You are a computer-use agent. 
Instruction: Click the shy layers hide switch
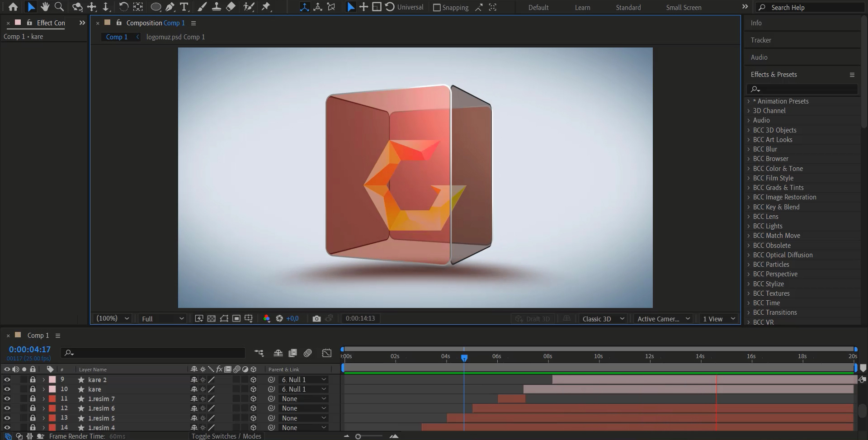[278, 353]
